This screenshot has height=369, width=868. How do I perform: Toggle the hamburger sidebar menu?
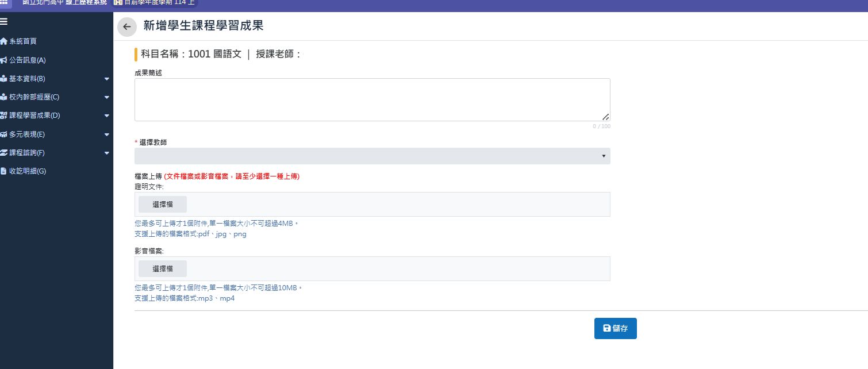pyautogui.click(x=4, y=22)
